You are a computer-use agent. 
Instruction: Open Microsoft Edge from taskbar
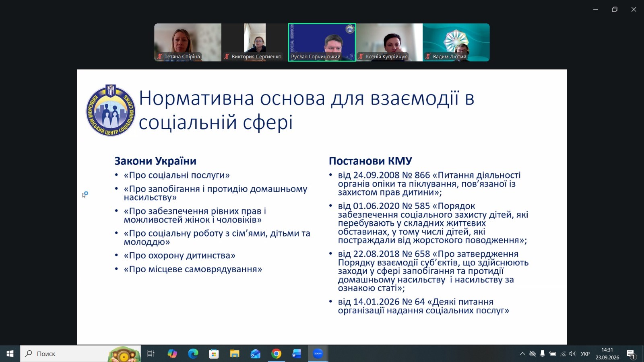tap(193, 354)
